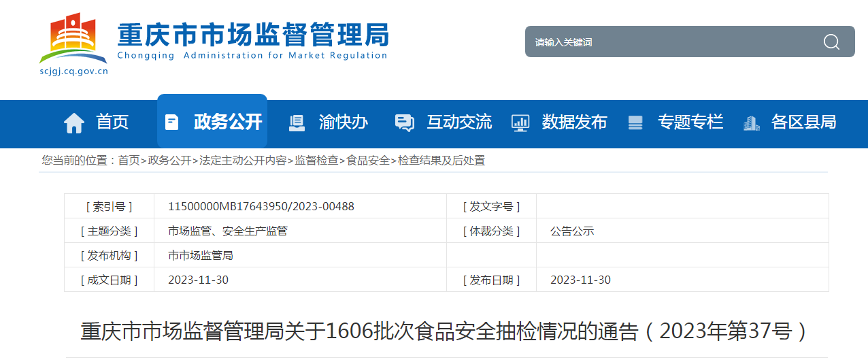Open 检查结果及后处置 breadcrumb link
The width and height of the screenshot is (868, 362).
click(x=441, y=161)
